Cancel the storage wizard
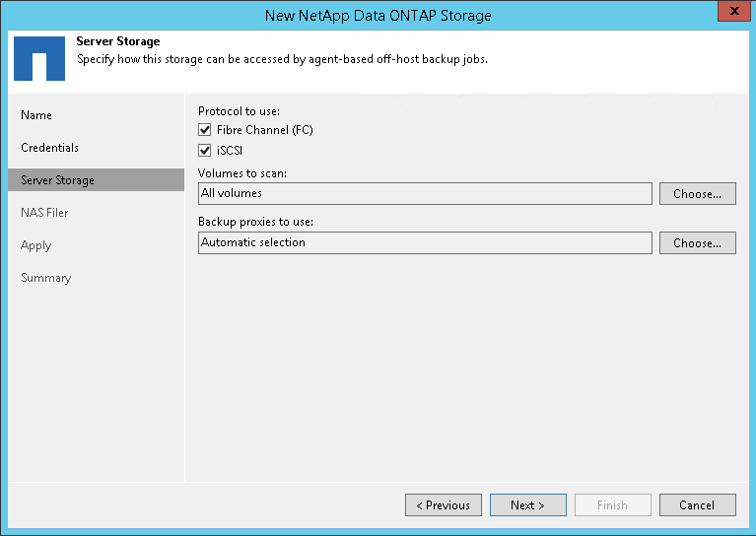The width and height of the screenshot is (756, 536). coord(697,505)
